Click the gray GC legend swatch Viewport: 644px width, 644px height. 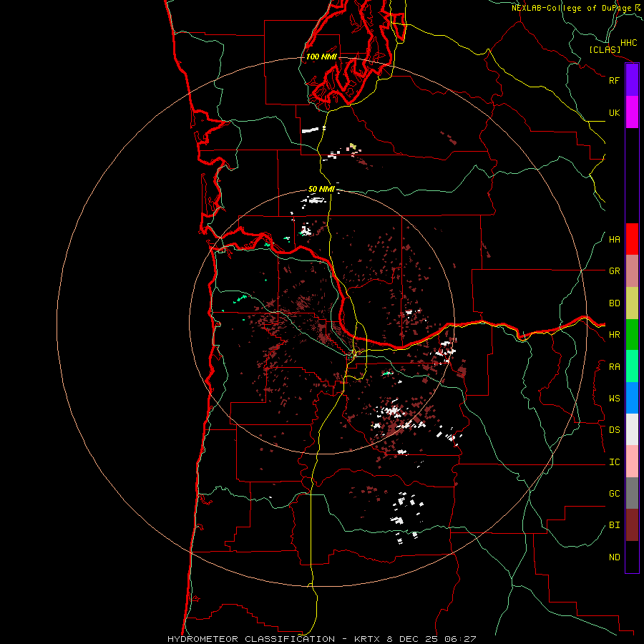pyautogui.click(x=632, y=493)
